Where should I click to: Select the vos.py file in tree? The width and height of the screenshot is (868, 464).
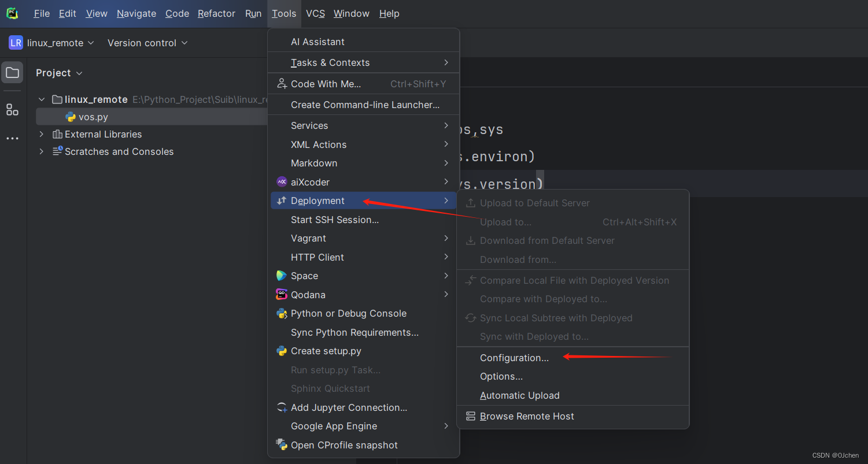pos(153,117)
